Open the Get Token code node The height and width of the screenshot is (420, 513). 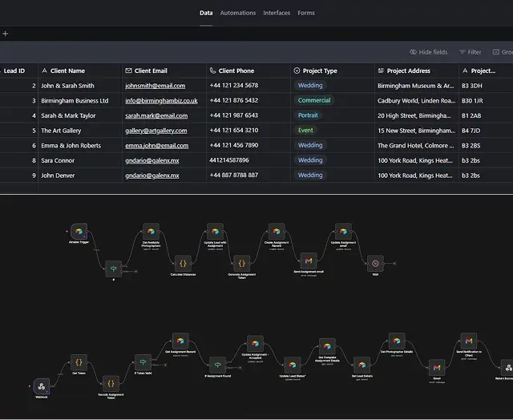[x=78, y=362]
